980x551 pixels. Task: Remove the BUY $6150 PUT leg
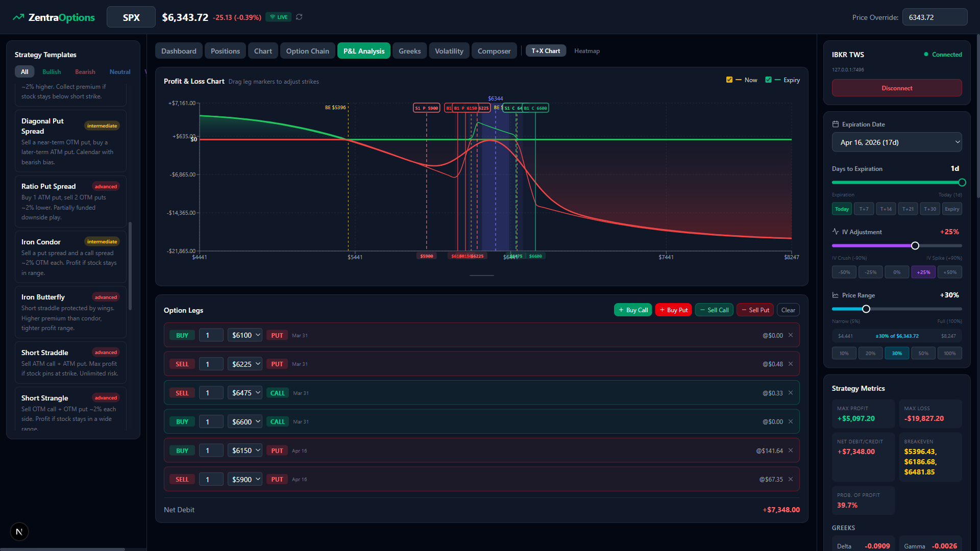pyautogui.click(x=791, y=450)
